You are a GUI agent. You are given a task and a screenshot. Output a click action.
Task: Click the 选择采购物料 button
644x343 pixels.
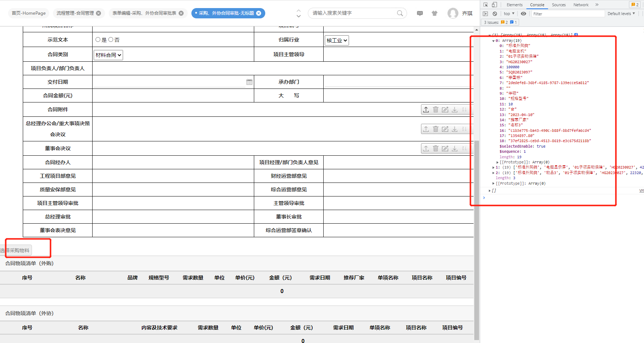click(x=17, y=250)
